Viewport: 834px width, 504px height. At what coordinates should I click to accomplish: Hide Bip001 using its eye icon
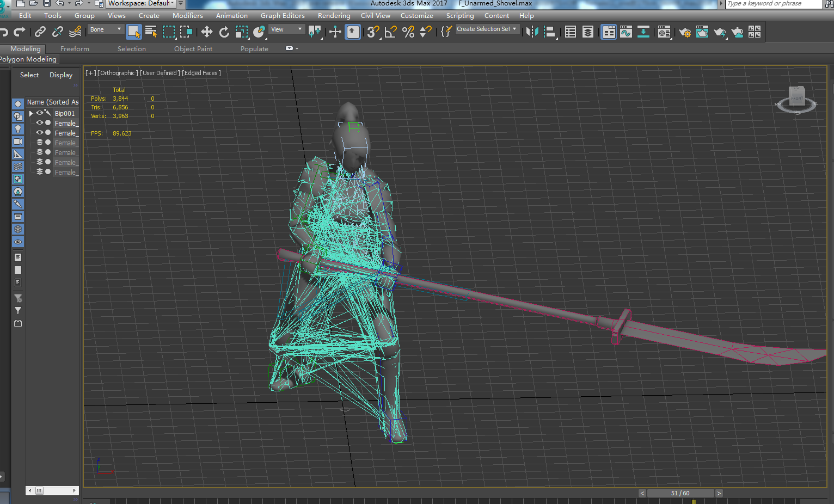(x=39, y=113)
